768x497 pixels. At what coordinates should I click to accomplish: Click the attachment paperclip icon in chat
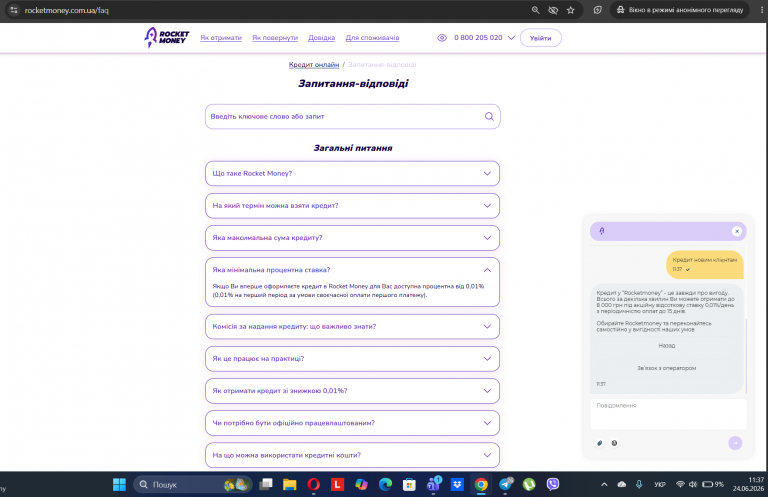(600, 443)
